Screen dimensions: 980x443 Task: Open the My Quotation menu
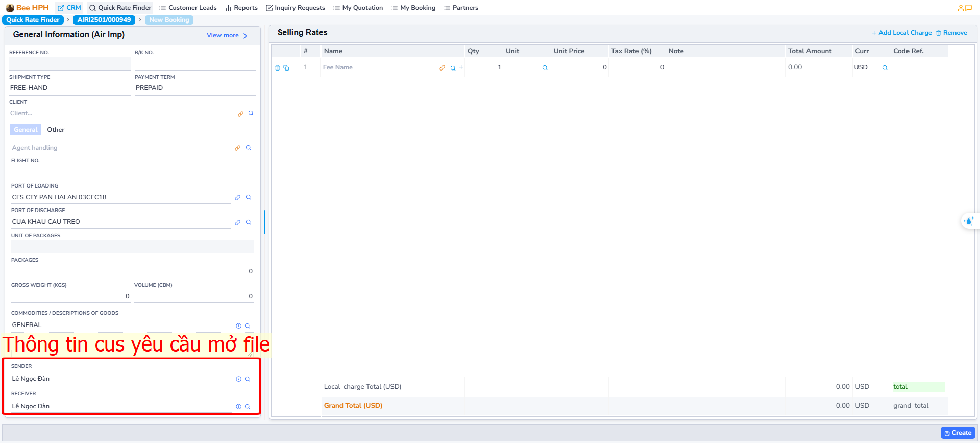(358, 8)
